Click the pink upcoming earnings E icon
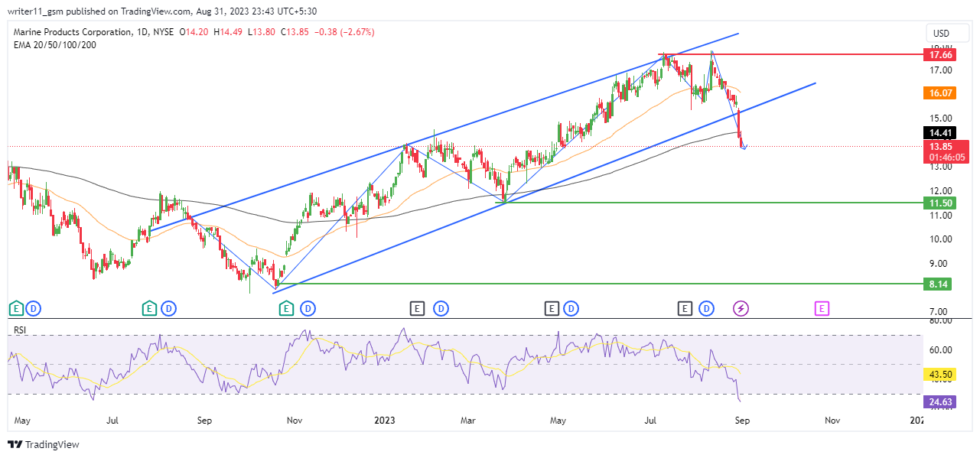The height and width of the screenshot is (458, 980). pos(821,309)
